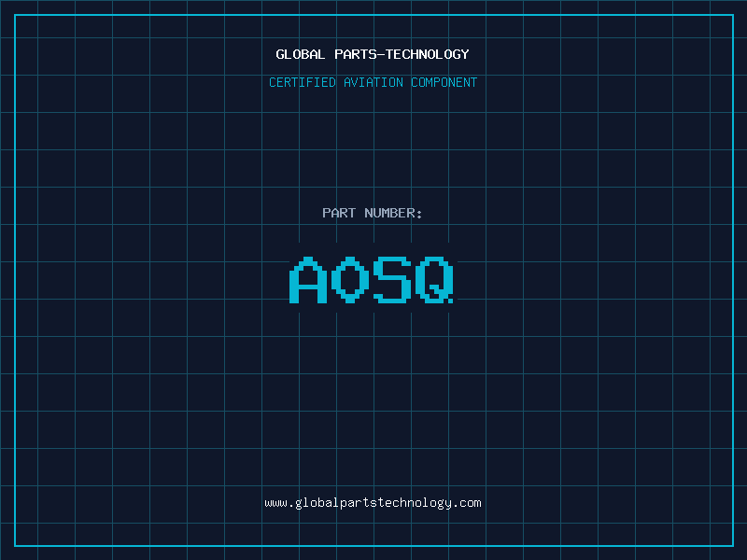Image resolution: width=747 pixels, height=560 pixels.
Task: Click the PART NUMBER: label
Action: click(x=372, y=213)
